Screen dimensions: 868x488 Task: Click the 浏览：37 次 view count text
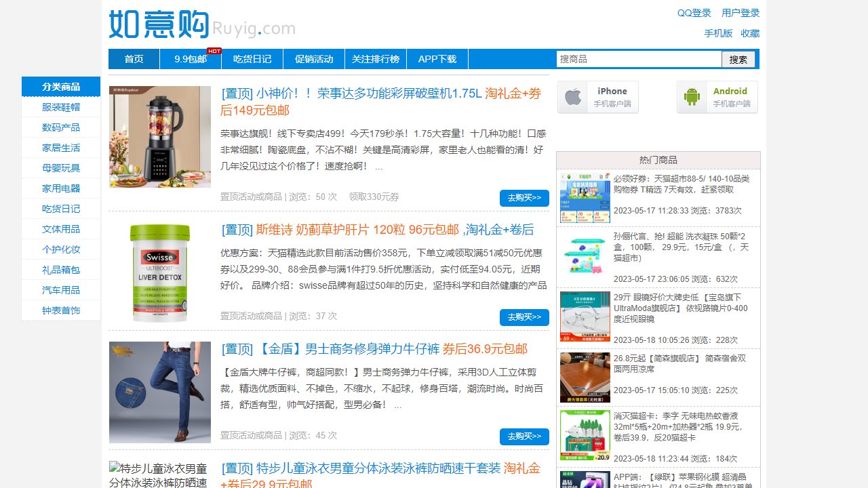313,317
